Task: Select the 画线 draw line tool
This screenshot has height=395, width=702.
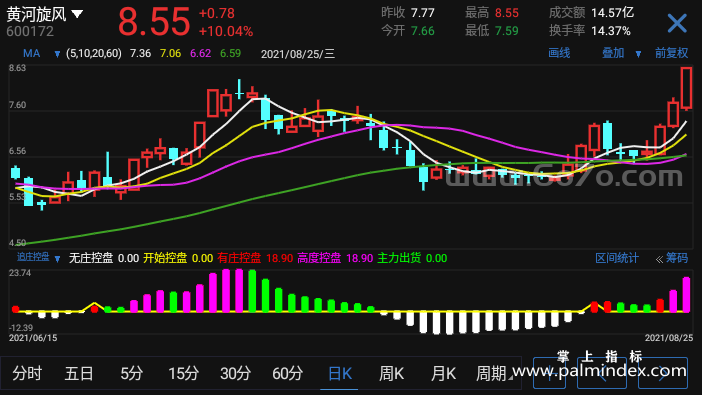Action: [559, 53]
